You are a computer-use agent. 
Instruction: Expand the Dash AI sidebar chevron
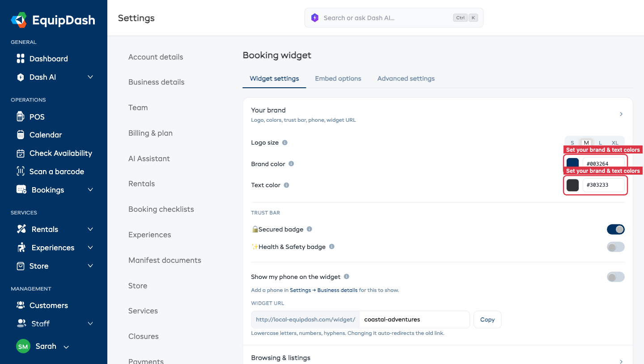click(x=90, y=77)
